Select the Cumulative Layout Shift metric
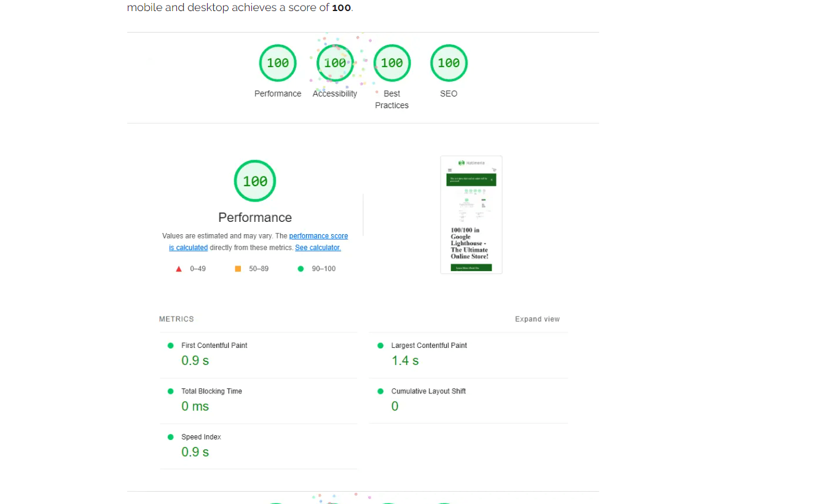 [x=428, y=392]
